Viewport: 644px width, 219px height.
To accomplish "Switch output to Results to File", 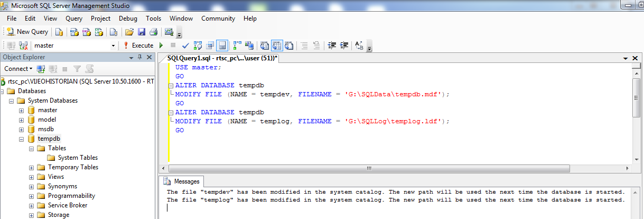I will (290, 45).
